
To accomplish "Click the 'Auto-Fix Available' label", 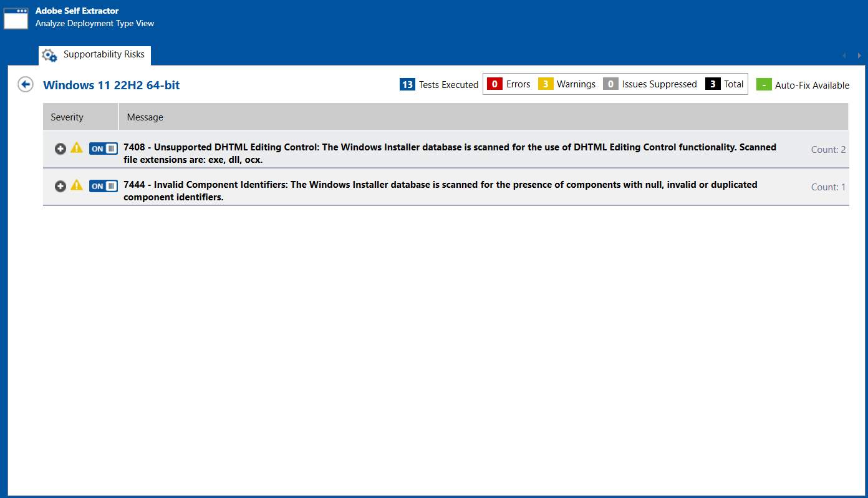I will pos(812,85).
